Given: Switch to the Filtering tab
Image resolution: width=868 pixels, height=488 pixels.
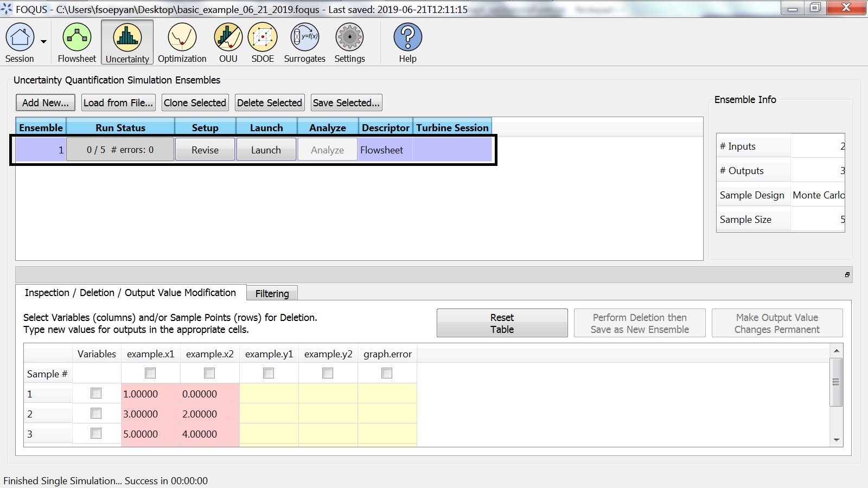Looking at the screenshot, I should tap(271, 293).
